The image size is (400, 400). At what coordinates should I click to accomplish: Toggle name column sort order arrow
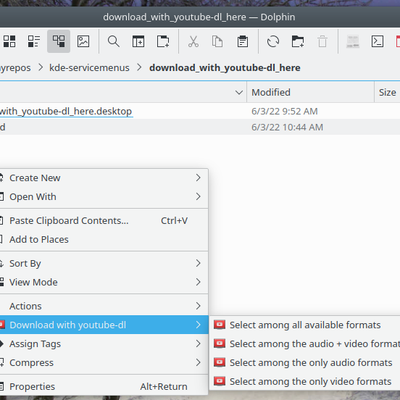point(239,92)
